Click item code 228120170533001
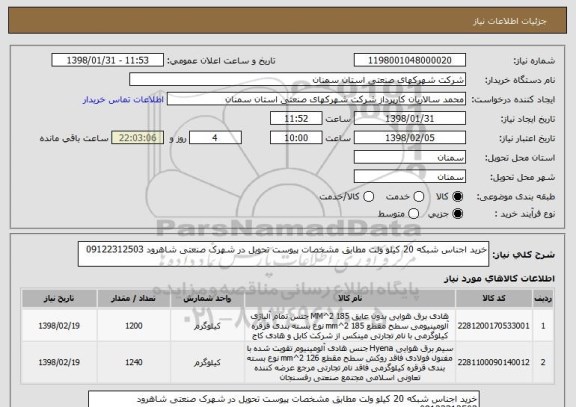The width and height of the screenshot is (576, 407). coord(494,326)
